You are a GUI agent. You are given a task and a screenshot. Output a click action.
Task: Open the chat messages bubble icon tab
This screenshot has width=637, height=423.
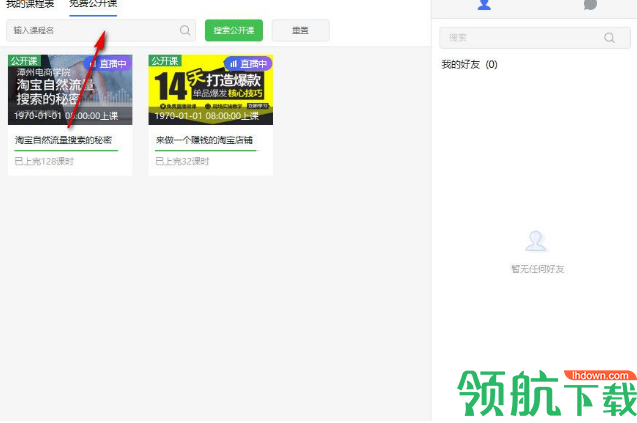(x=590, y=4)
